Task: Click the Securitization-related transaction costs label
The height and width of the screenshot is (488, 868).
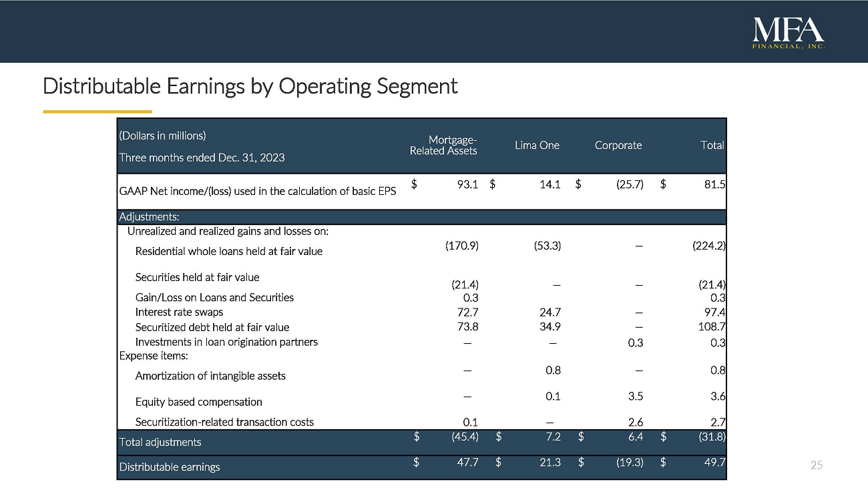Action: click(x=224, y=422)
